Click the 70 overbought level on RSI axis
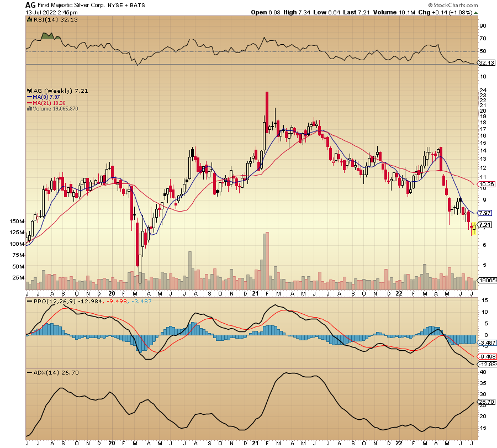497x448 pixels. (483, 39)
